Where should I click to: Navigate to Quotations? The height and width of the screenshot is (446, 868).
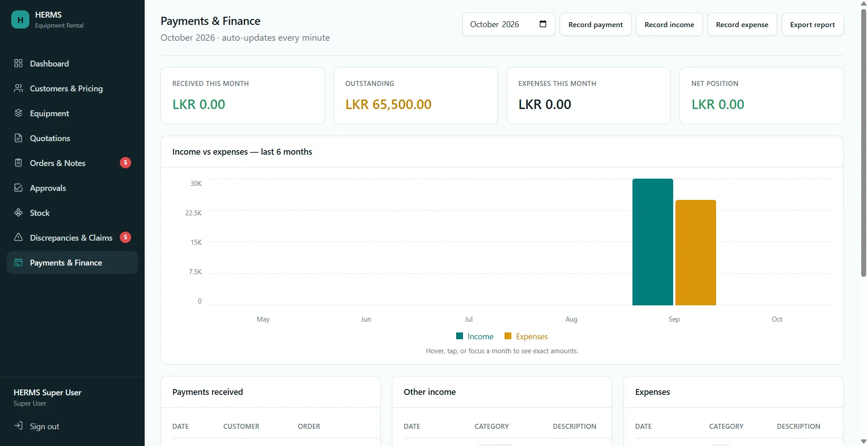72,138
